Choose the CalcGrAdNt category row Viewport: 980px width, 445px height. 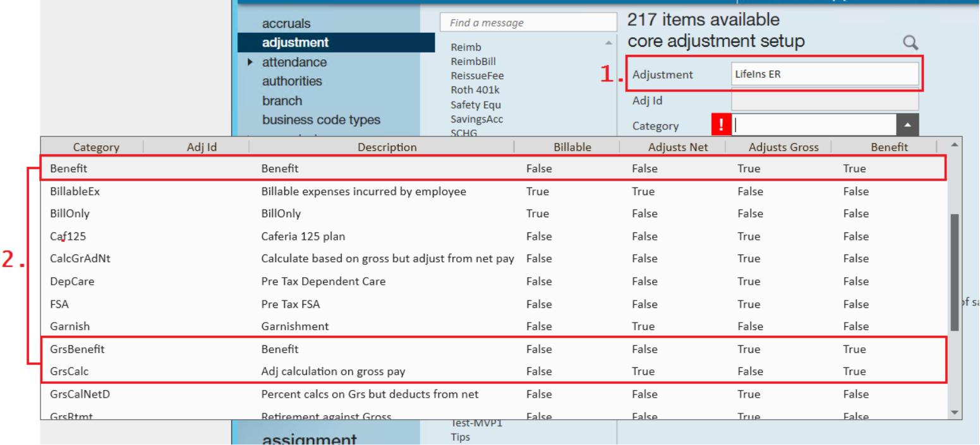click(494, 258)
